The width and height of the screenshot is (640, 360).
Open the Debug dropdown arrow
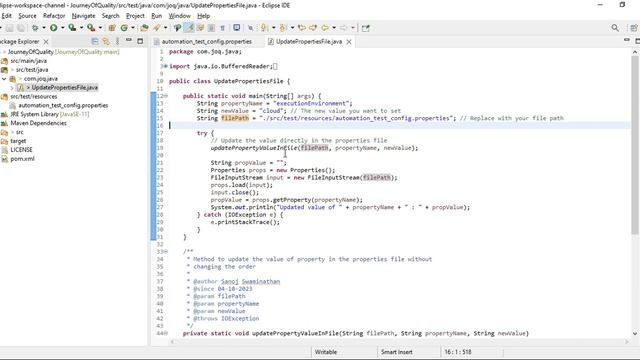tap(44, 28)
